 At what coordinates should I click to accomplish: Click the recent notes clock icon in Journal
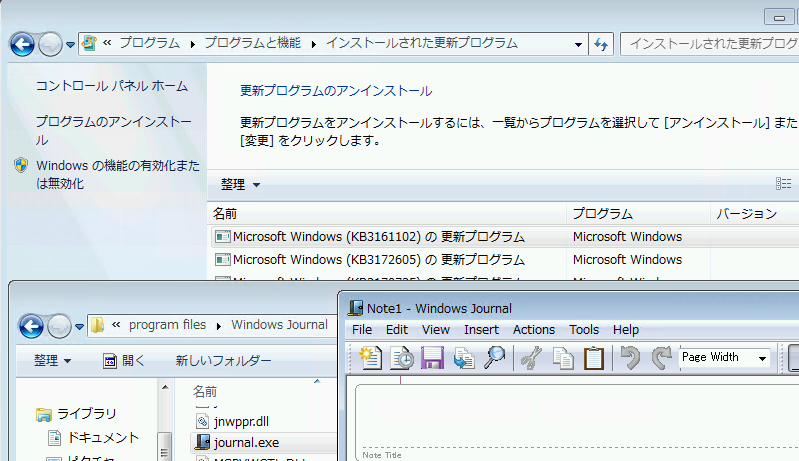(402, 358)
